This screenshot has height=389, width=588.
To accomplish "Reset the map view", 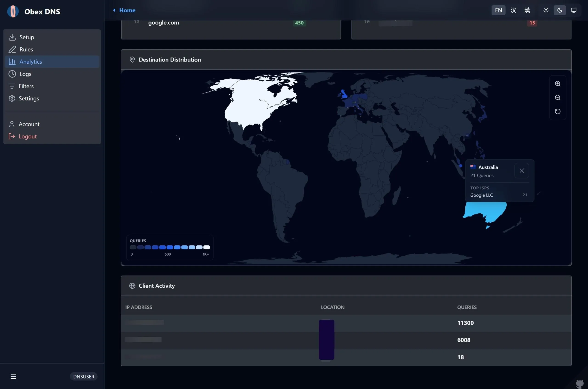I will tap(557, 111).
